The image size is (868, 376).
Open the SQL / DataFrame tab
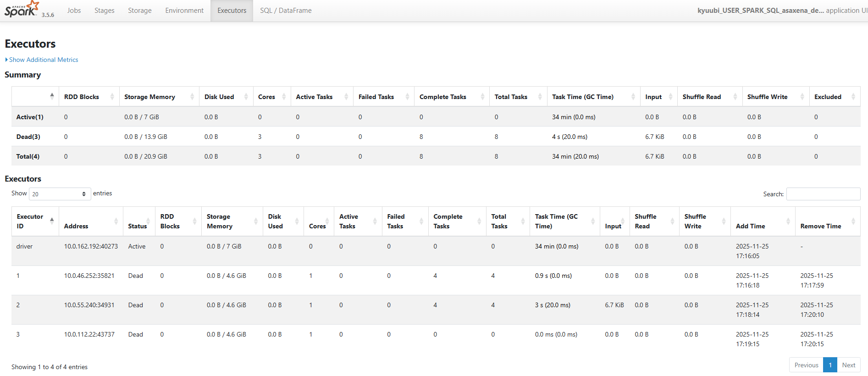coord(286,11)
